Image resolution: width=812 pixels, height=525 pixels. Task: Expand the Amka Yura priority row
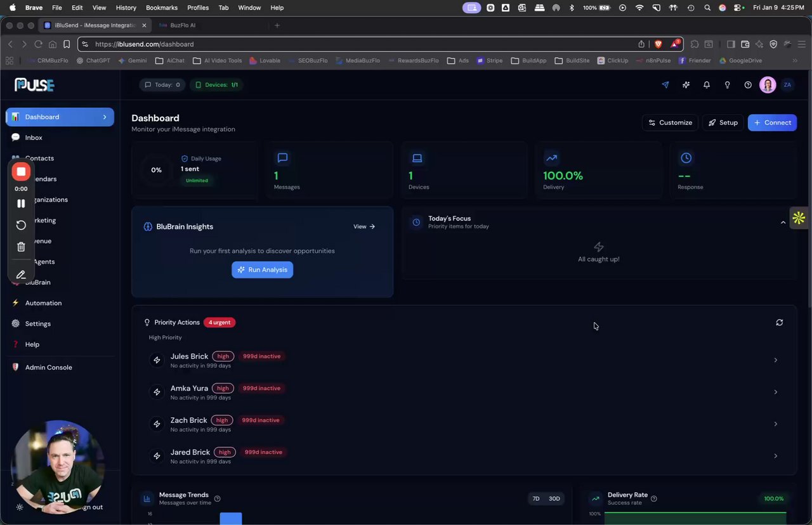coord(775,392)
